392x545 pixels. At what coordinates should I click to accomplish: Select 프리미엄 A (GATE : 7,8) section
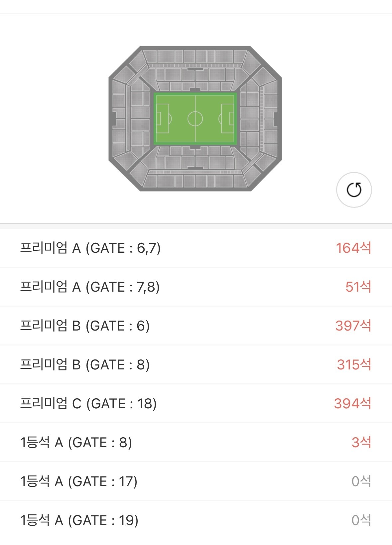(x=90, y=287)
